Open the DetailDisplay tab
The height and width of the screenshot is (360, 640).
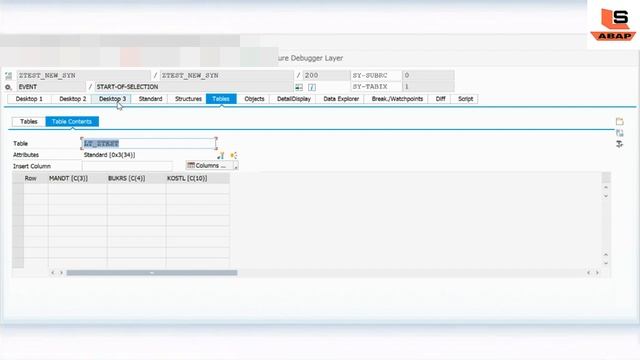click(x=293, y=99)
